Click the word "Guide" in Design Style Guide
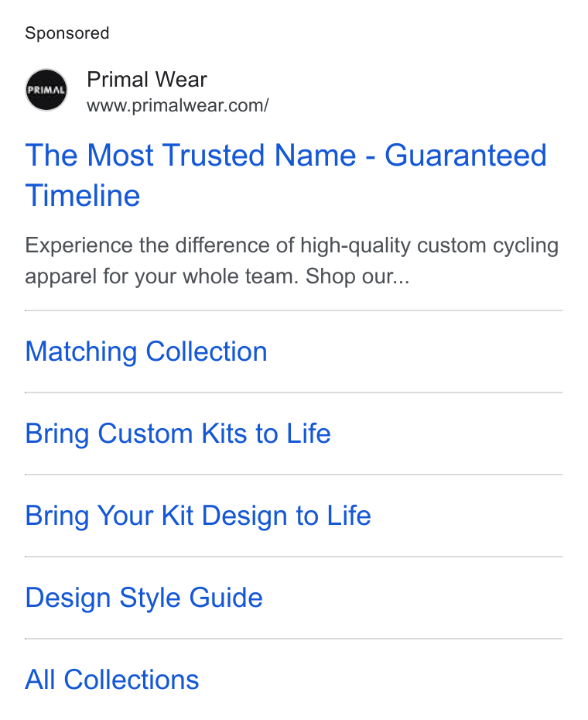Viewport: 588px width, 720px height. click(226, 598)
